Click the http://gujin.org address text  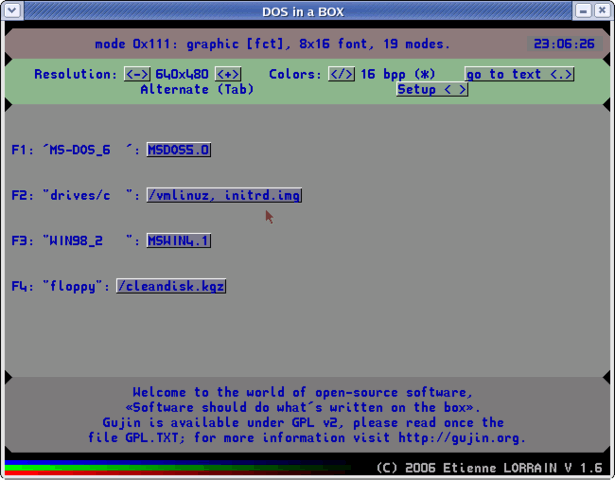(x=459, y=438)
